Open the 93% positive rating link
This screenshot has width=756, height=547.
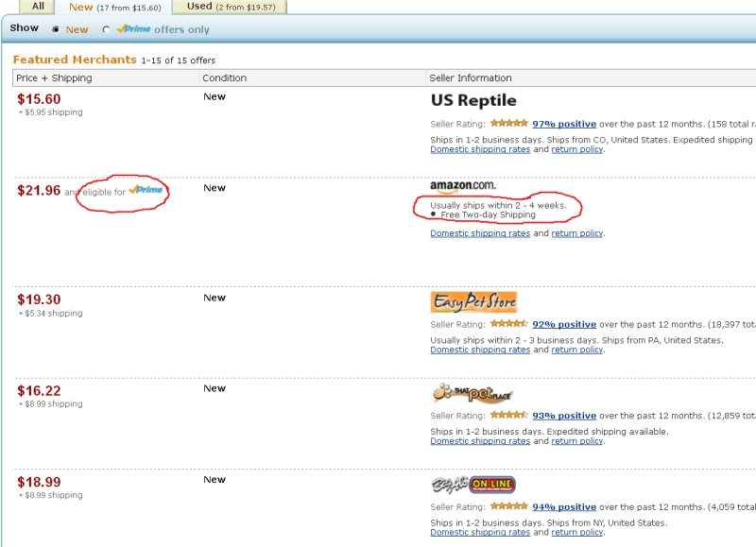coord(564,416)
